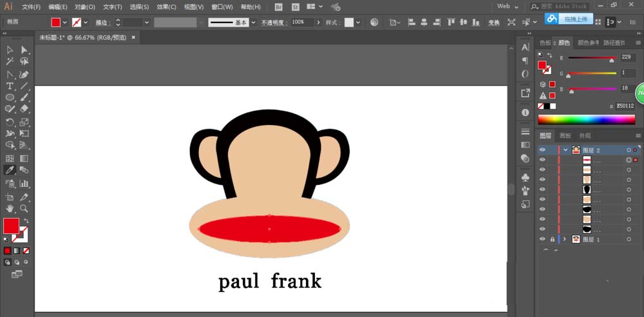Select the Selection tool arrow
644x317 pixels.
pyautogui.click(x=10, y=50)
